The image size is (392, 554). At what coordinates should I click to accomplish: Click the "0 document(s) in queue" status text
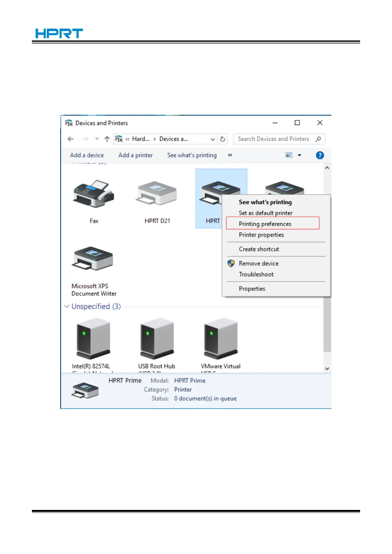(205, 398)
